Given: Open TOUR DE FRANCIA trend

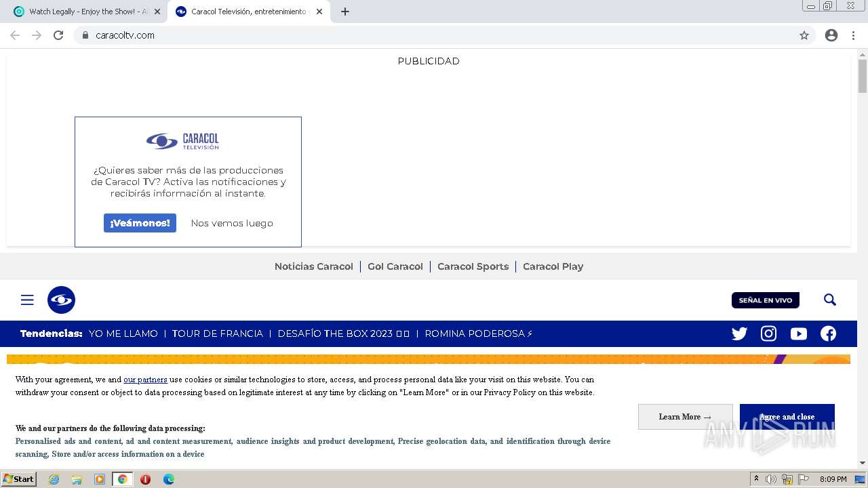Looking at the screenshot, I should click(x=217, y=333).
